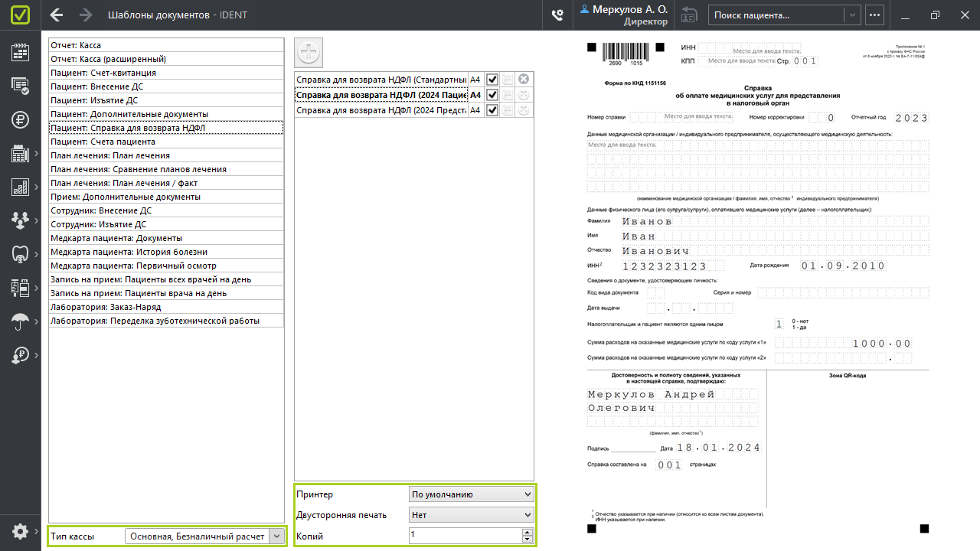Image resolution: width=980 pixels, height=551 pixels.
Task: Open the Принтер dropdown
Action: point(471,494)
